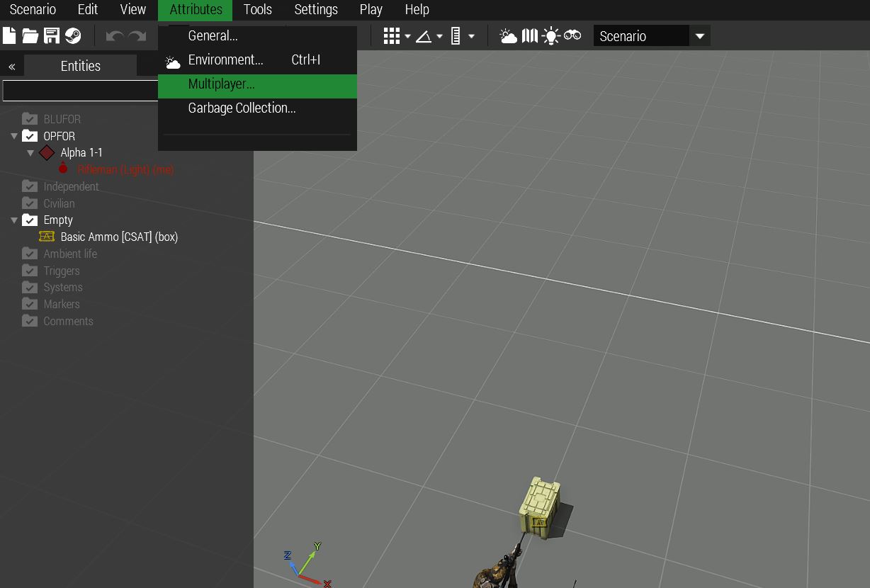Open a scenario with the folder icon
870x588 pixels.
coord(30,36)
